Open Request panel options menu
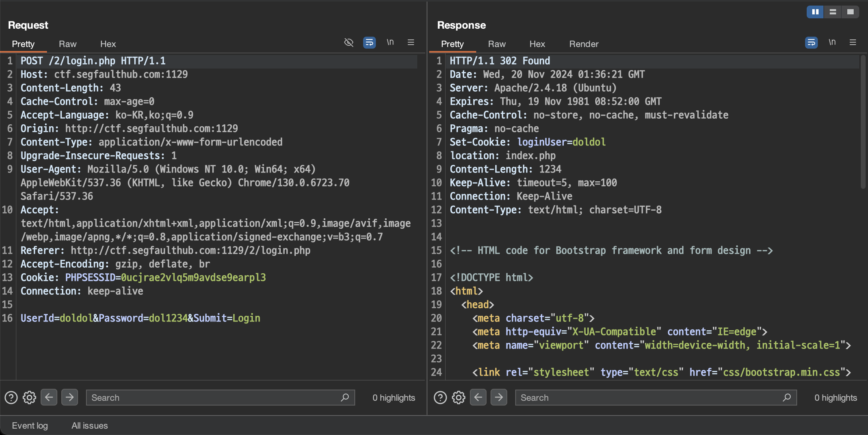868x435 pixels. pyautogui.click(x=411, y=42)
